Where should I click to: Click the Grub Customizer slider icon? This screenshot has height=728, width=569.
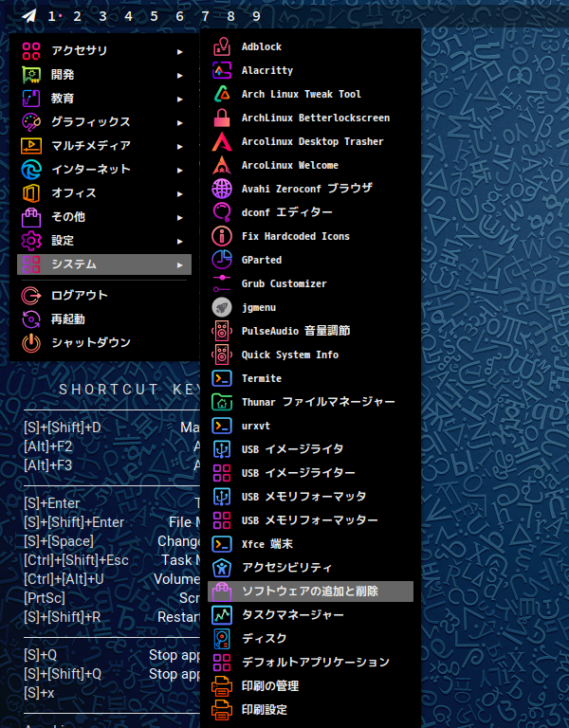(x=222, y=283)
